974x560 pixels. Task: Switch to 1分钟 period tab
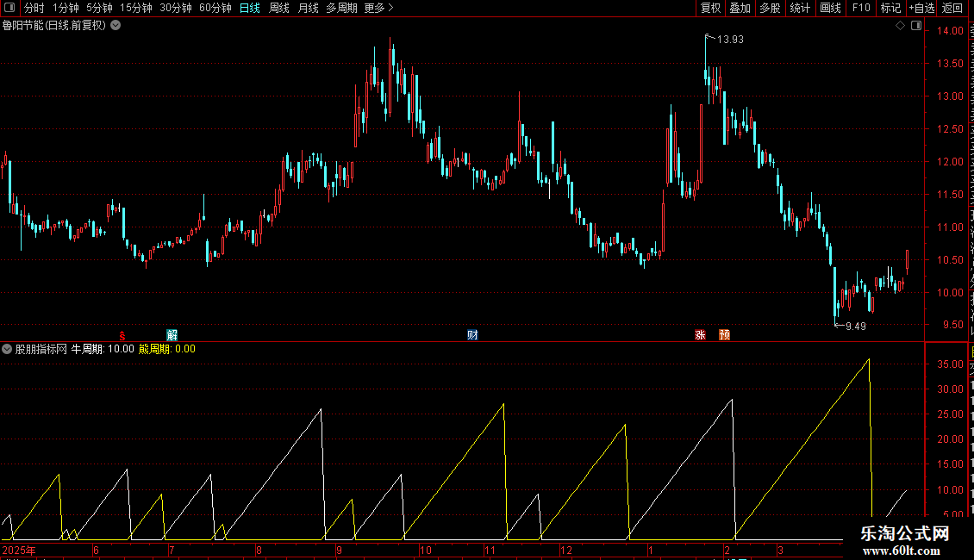click(x=66, y=8)
